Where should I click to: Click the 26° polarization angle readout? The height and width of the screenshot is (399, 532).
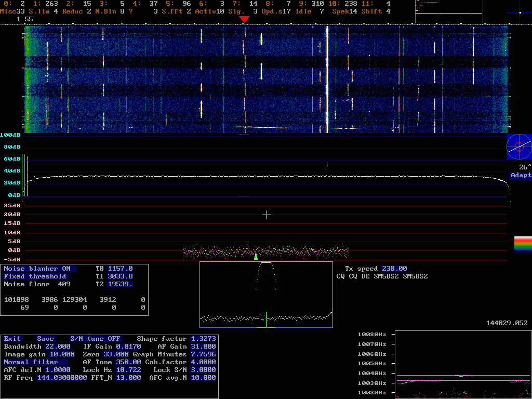[x=525, y=167]
